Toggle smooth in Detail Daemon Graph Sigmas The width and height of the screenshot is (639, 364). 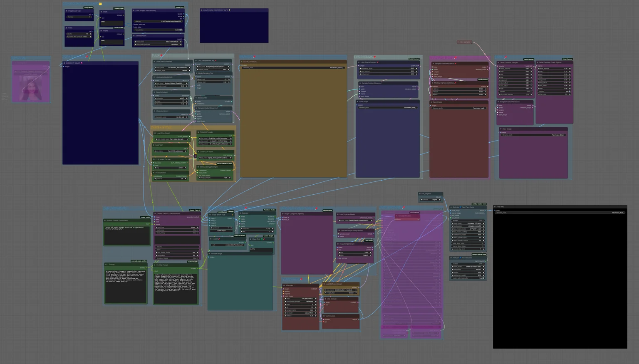point(554,91)
